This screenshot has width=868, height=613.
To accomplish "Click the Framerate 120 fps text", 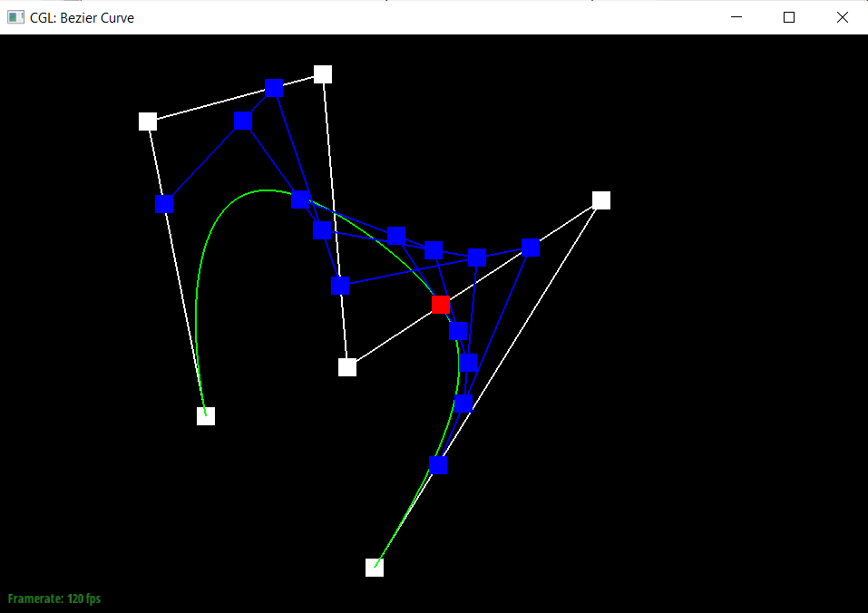I will (x=54, y=599).
